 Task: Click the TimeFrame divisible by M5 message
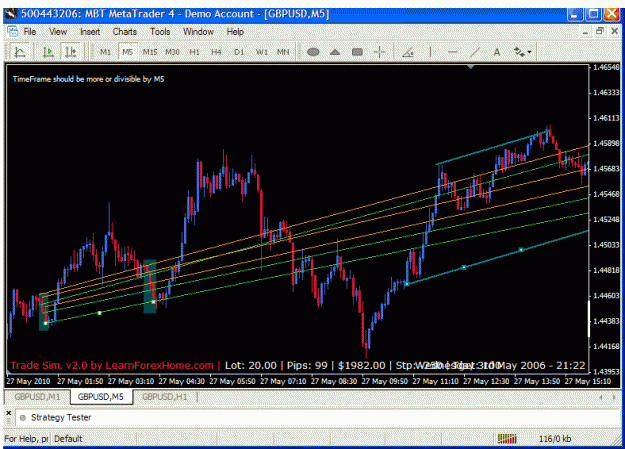88,79
